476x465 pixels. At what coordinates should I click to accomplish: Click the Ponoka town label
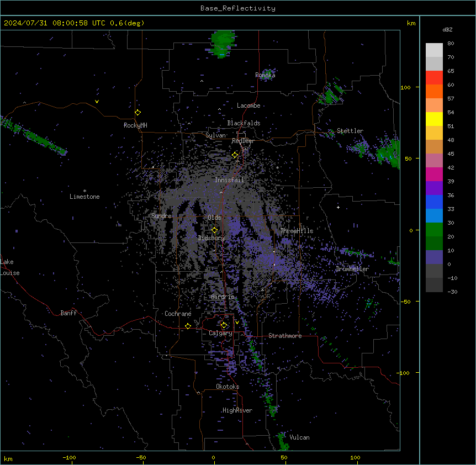tap(265, 75)
